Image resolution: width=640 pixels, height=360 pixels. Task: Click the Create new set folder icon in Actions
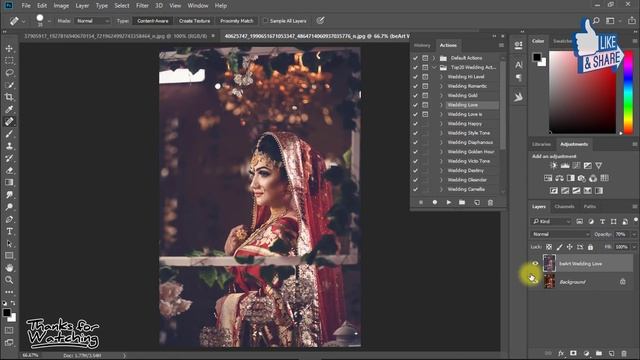point(462,202)
